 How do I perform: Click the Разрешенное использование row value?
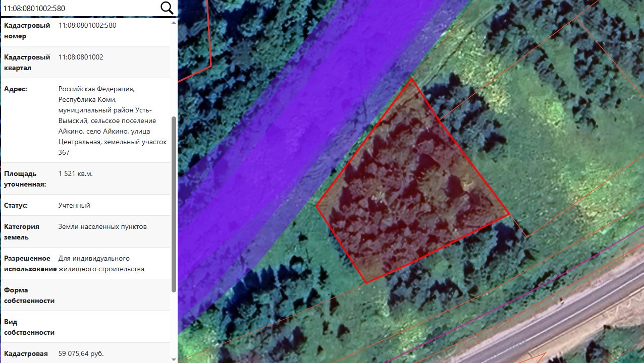(101, 264)
